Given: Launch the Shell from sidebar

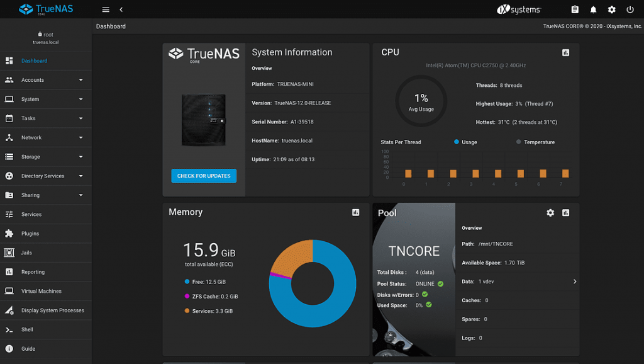Looking at the screenshot, I should point(45,329).
